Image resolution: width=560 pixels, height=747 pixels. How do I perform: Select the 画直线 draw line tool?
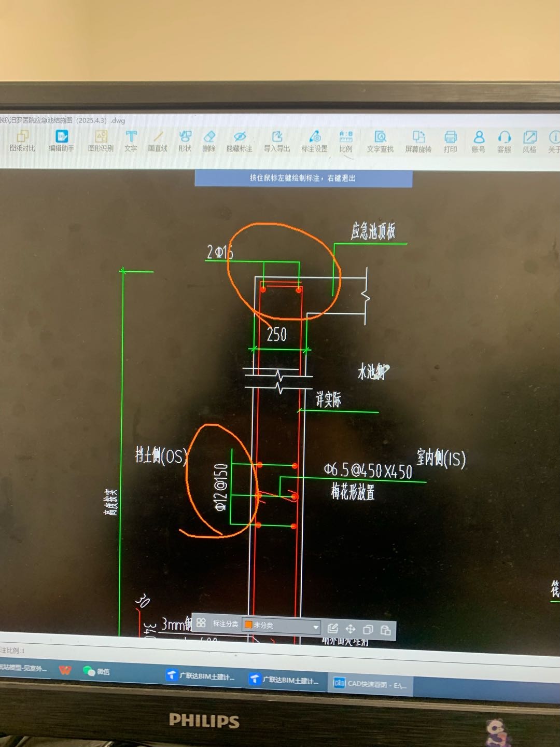[158, 141]
